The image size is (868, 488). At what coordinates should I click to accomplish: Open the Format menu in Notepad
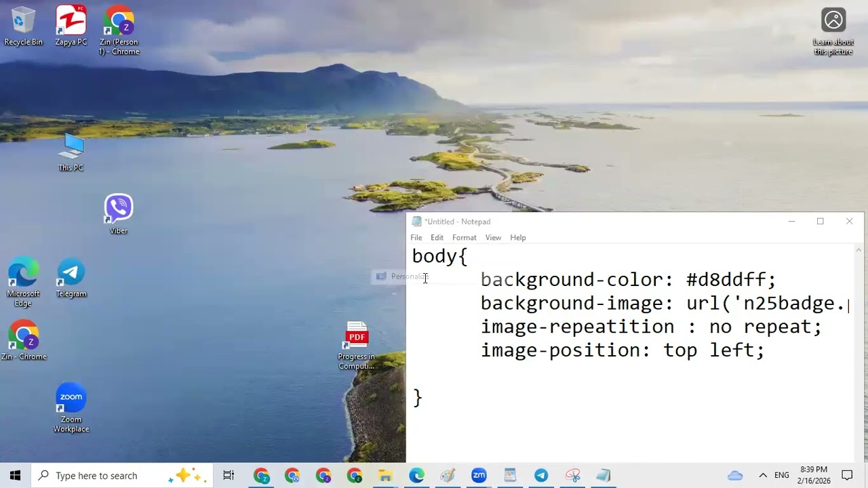[465, 237]
